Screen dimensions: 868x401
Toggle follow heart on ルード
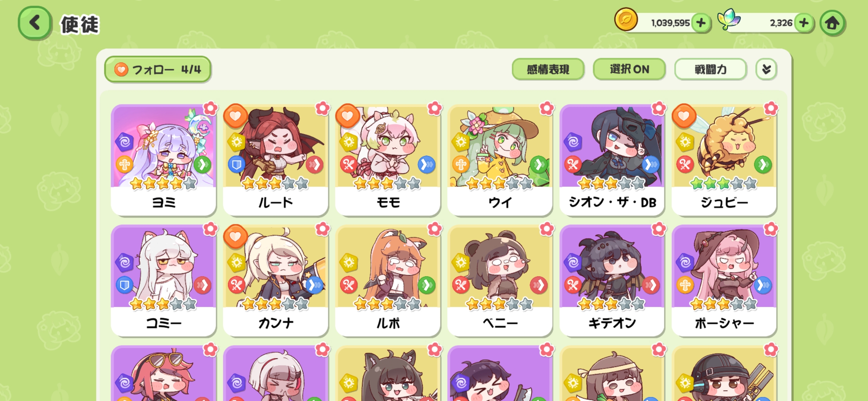[x=236, y=116]
